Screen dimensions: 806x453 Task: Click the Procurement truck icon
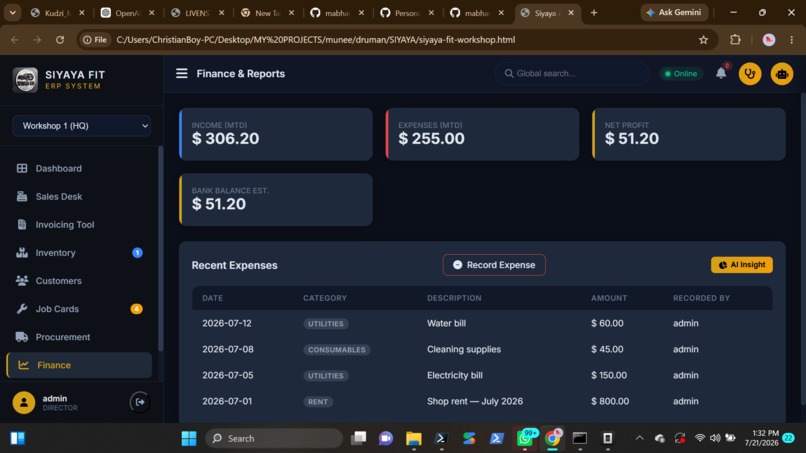[x=22, y=337]
